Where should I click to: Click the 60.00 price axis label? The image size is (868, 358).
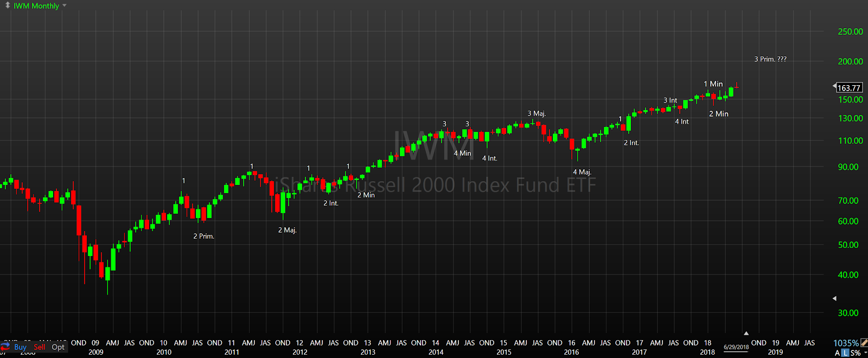(848, 221)
